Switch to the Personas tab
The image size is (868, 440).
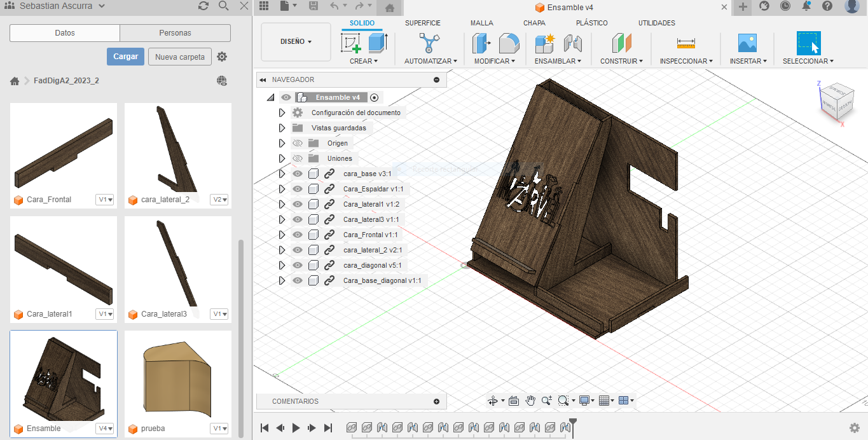click(x=175, y=33)
